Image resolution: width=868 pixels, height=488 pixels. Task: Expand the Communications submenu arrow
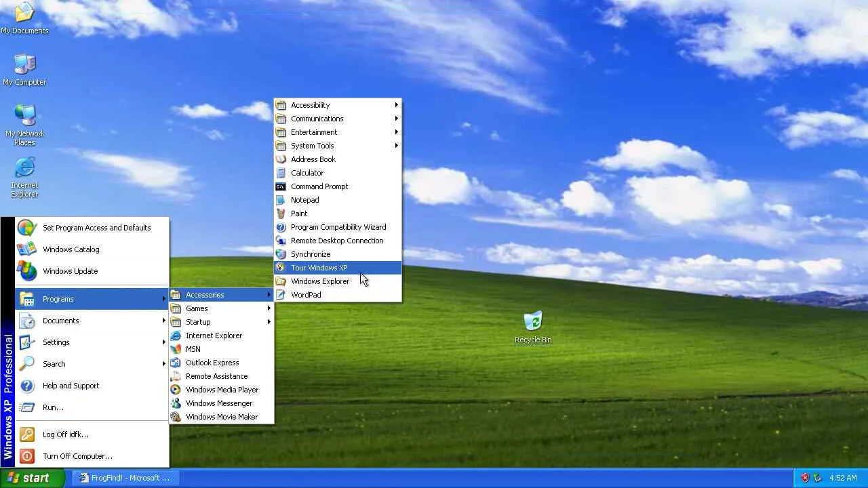point(396,119)
